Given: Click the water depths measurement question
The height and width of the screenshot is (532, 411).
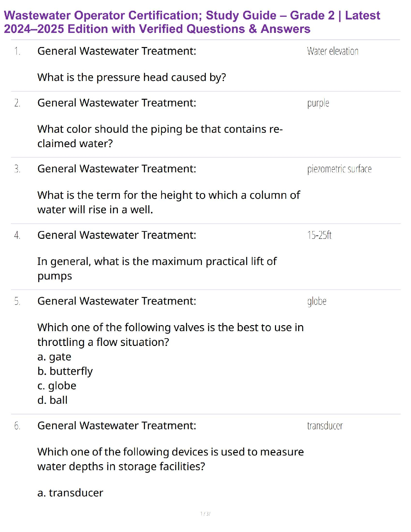Looking at the screenshot, I should (170, 459).
